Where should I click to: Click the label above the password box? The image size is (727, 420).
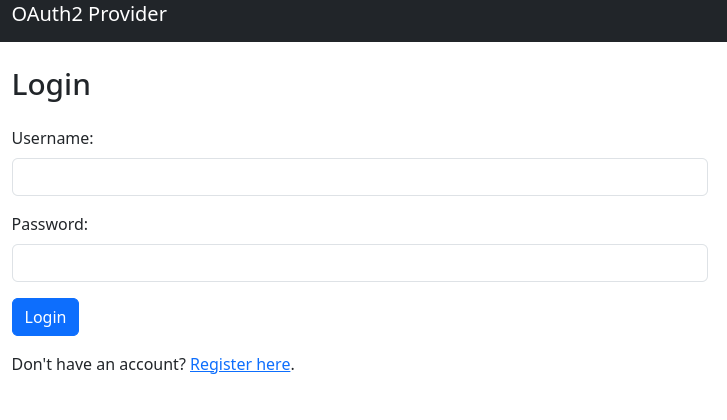pos(50,224)
